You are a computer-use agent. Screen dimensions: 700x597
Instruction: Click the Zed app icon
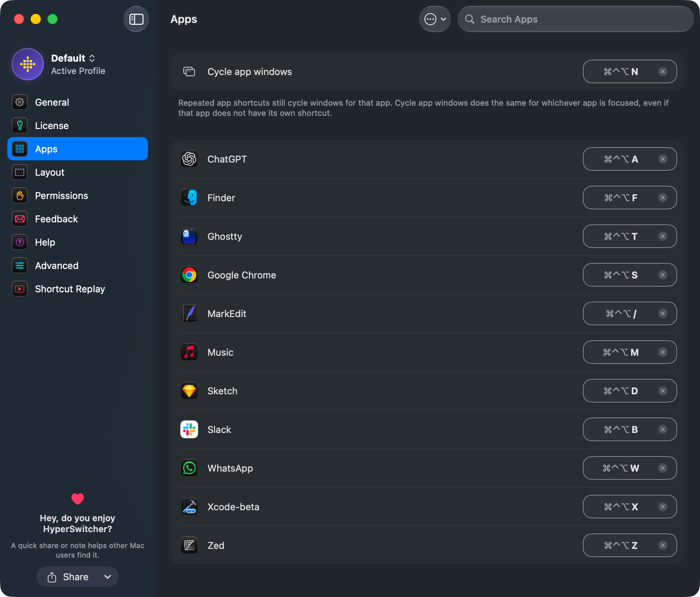click(189, 545)
